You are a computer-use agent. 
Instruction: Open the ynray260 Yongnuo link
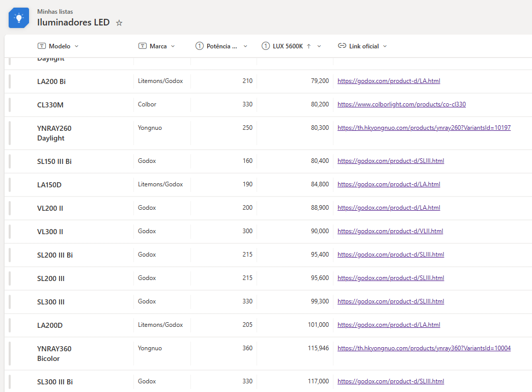tap(424, 128)
